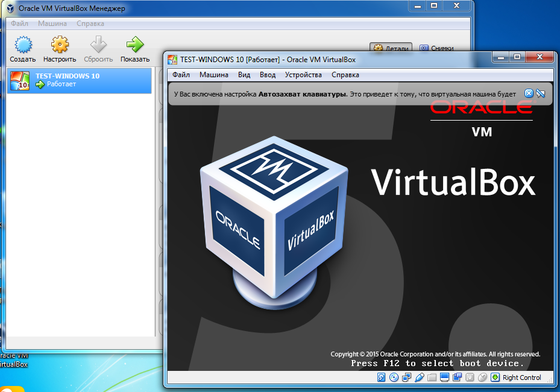Select TEST-WINDOWS 10 machine in list
Viewport: 560px width, 392px height.
[80, 81]
